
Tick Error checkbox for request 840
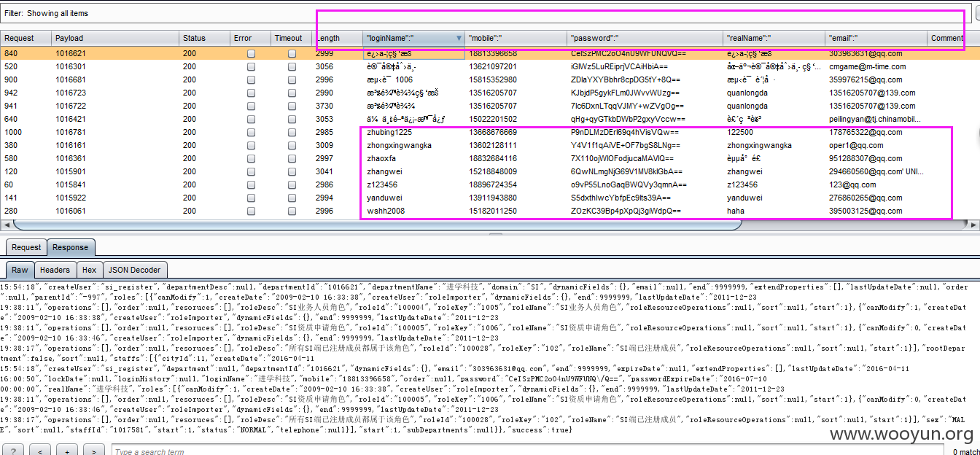click(251, 53)
